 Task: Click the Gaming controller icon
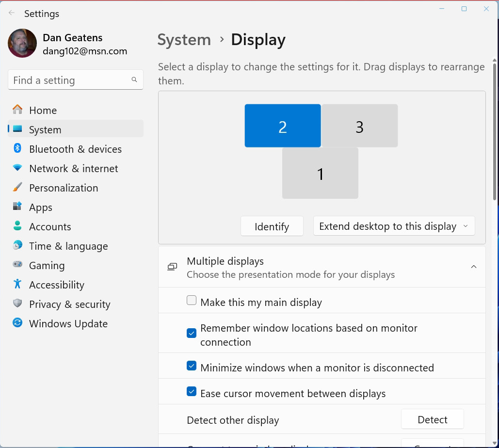point(17,265)
